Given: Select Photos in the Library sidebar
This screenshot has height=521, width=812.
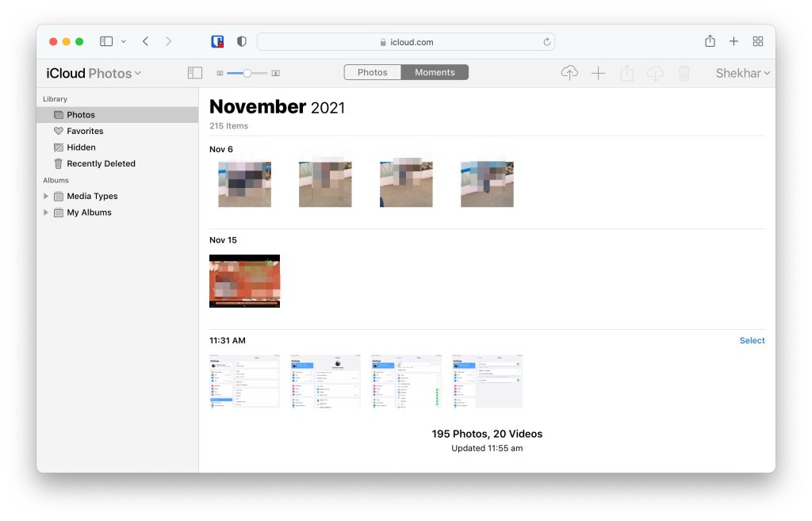Looking at the screenshot, I should (x=117, y=114).
